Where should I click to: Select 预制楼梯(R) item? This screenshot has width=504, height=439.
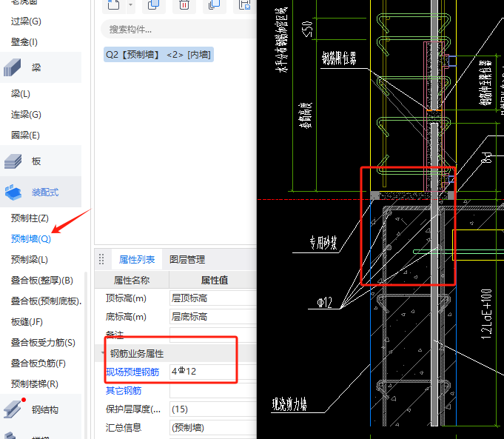pyautogui.click(x=34, y=384)
